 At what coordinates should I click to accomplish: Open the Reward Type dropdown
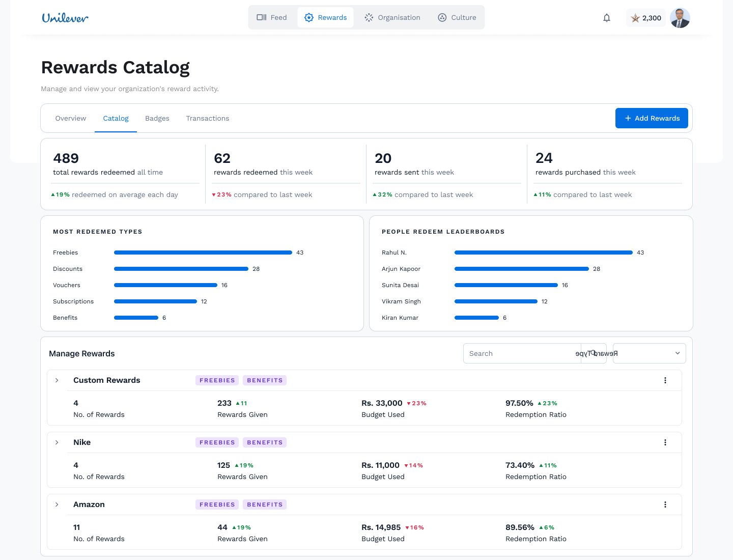[650, 353]
